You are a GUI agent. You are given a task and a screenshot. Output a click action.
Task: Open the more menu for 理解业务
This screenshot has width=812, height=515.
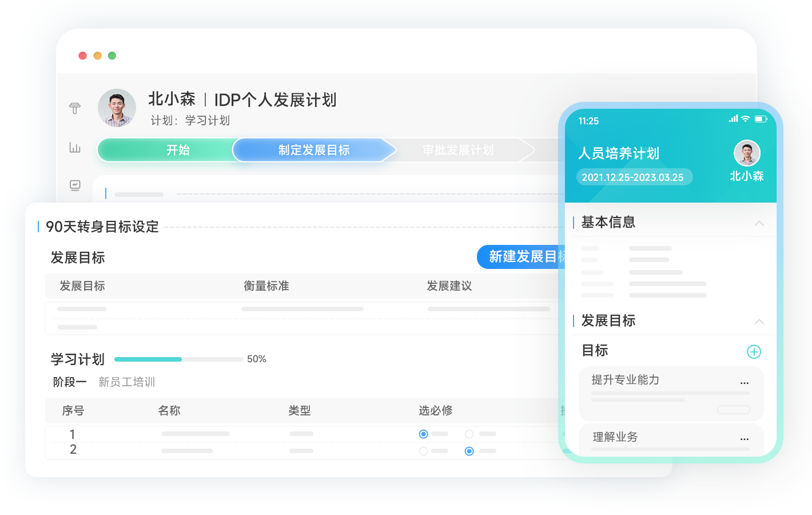click(x=744, y=439)
